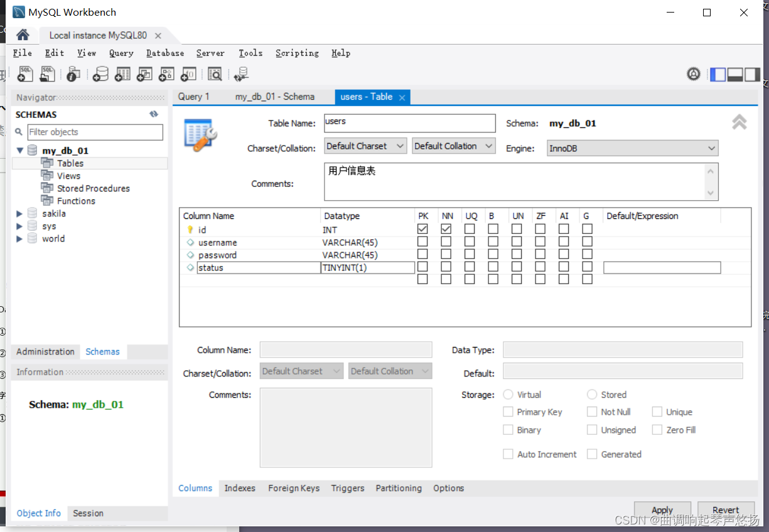Uncheck PK checkbox for id column
Screen dimensions: 769x532
point(422,229)
